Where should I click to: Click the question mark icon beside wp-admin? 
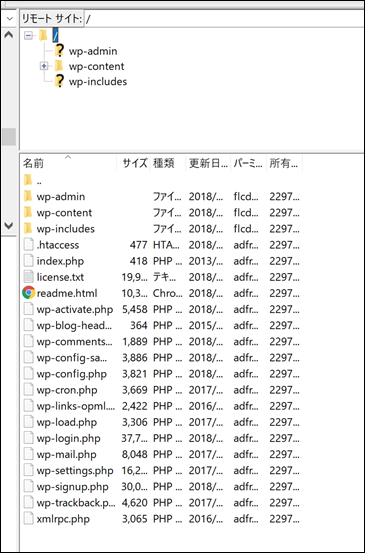(x=59, y=51)
